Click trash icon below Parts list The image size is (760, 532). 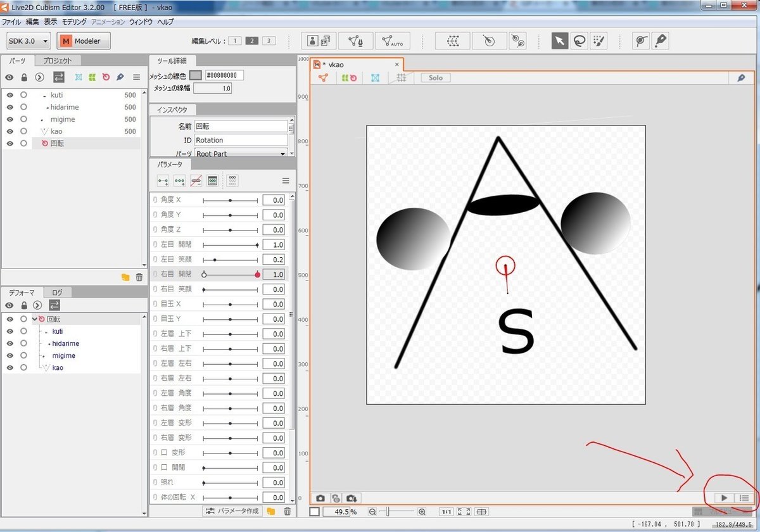tap(139, 277)
